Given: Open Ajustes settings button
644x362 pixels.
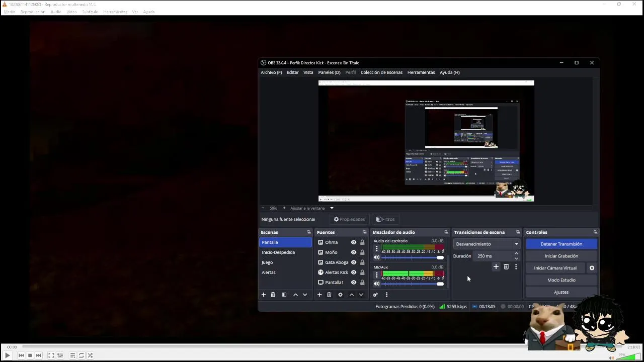Looking at the screenshot, I should 561,292.
